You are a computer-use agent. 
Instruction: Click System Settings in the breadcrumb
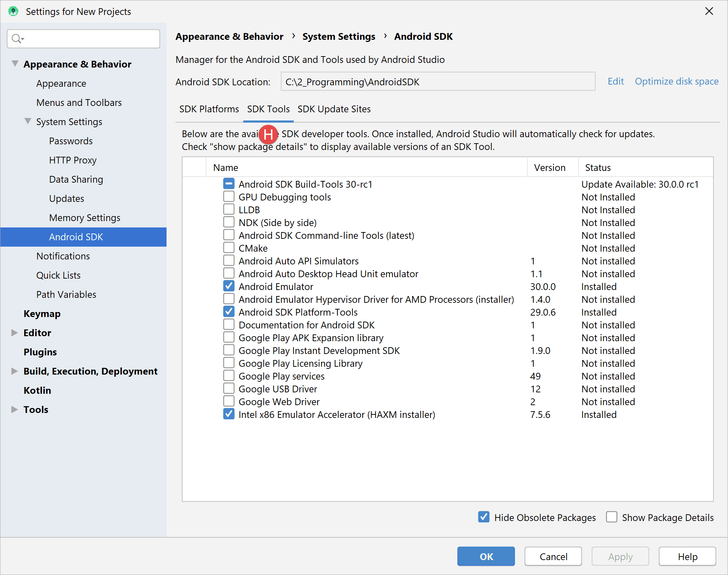tap(339, 36)
